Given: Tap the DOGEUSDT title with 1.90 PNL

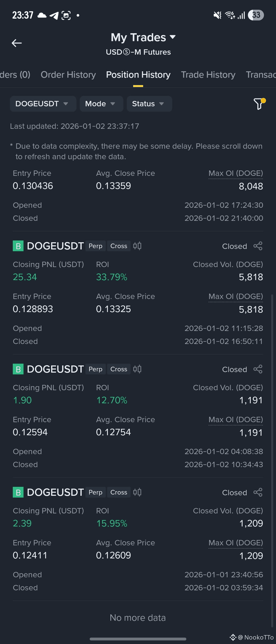Looking at the screenshot, I should [55, 369].
